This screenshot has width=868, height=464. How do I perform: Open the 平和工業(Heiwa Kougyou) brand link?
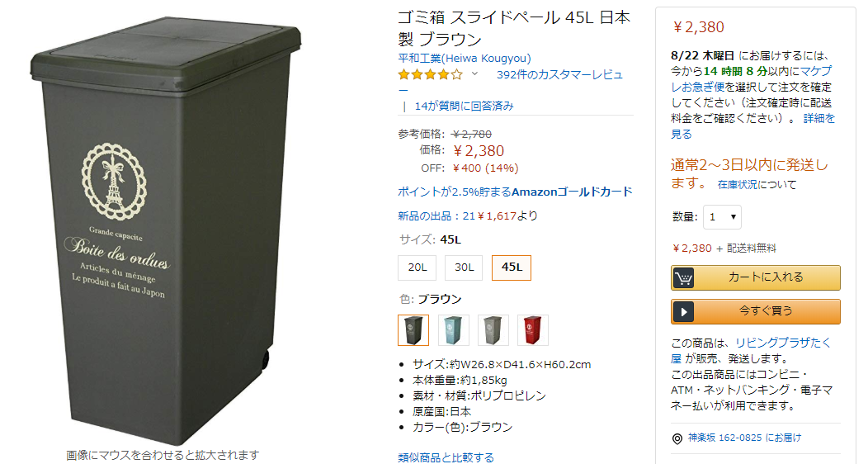465,58
